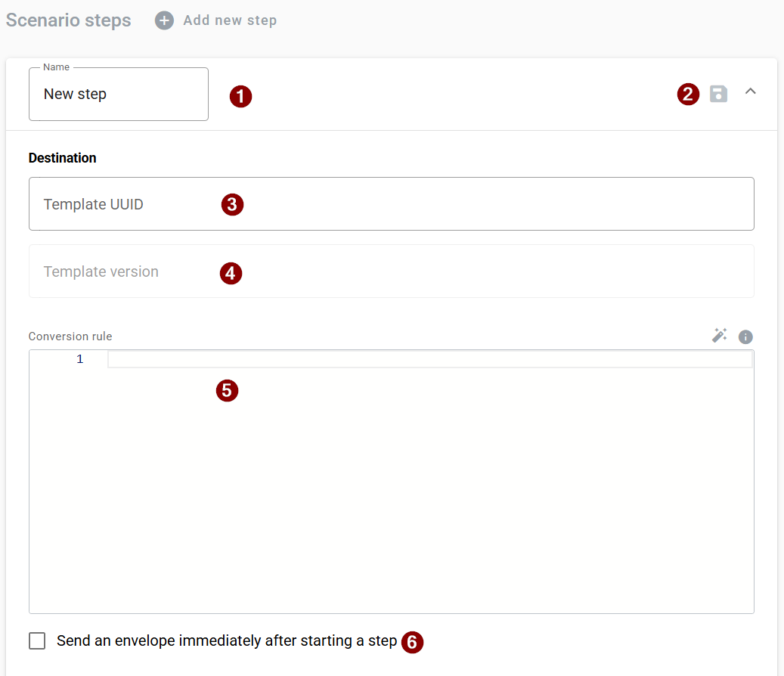Click line number 1 in the editor gutter
Viewport: 784px width, 676px height.
tap(80, 359)
